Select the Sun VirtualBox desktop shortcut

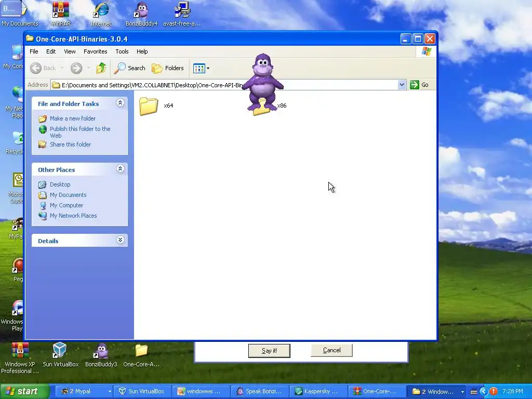60,354
